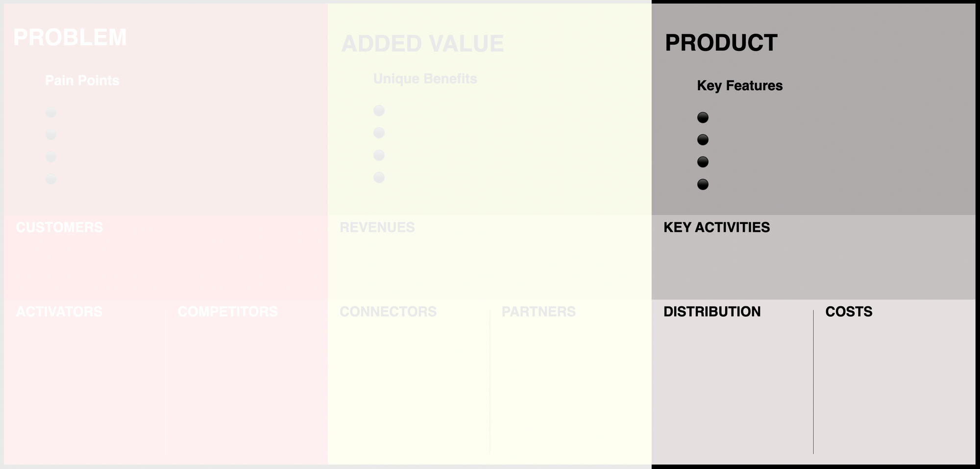Viewport: 980px width, 469px height.
Task: Select the Pain Points subtitle
Action: tap(82, 80)
